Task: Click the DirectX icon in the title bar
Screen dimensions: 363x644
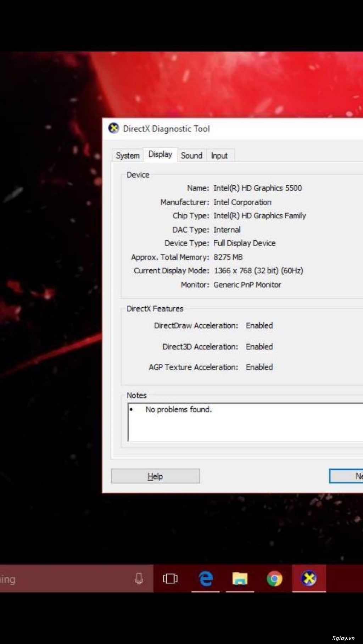Action: pos(113,128)
